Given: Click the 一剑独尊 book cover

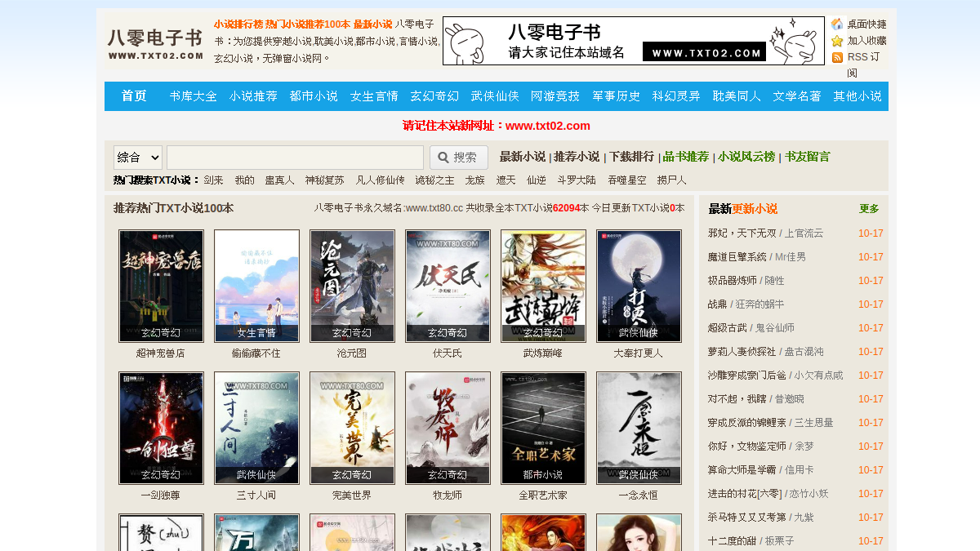Looking at the screenshot, I should pos(161,428).
